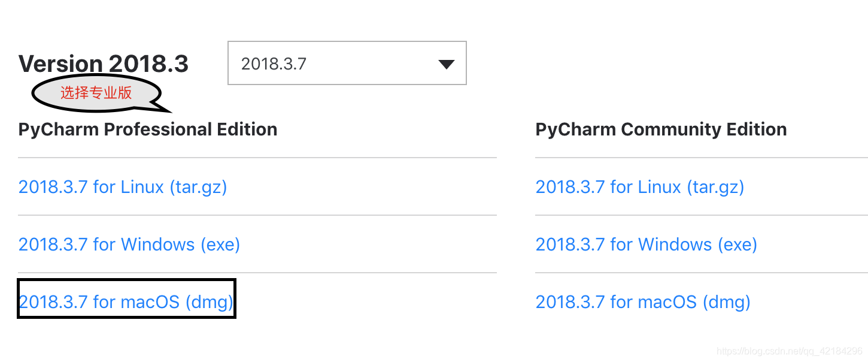Click the PyCharm Professional Edition heading
This screenshot has width=868, height=362.
click(147, 129)
